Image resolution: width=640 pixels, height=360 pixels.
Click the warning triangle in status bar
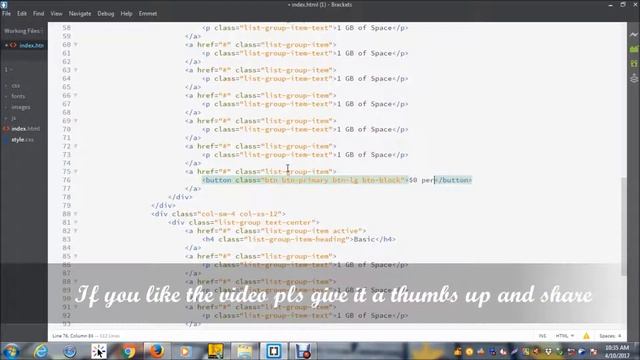coord(586,336)
